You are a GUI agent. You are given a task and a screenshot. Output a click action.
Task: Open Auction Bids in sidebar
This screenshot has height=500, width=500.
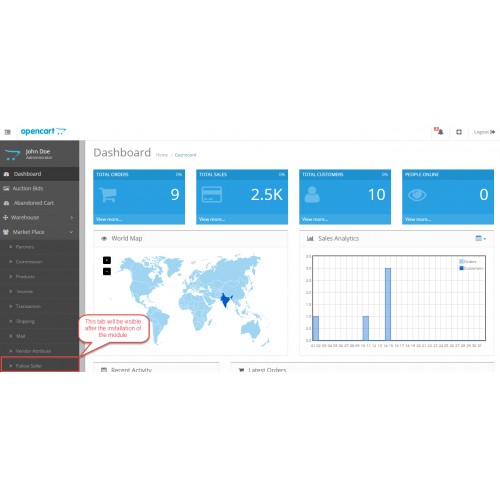click(40, 188)
